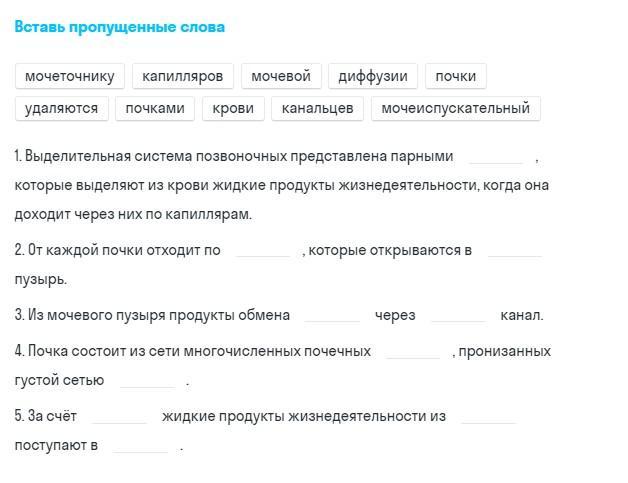Click blank after 'многочисленных почечных' in sentence 4
This screenshot has width=628, height=483.
coord(412,351)
